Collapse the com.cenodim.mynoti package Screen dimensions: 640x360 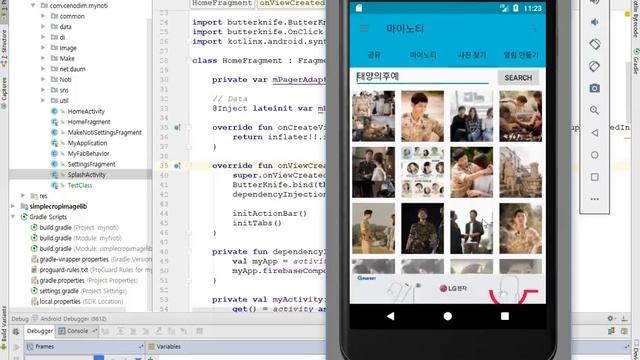click(x=33, y=5)
